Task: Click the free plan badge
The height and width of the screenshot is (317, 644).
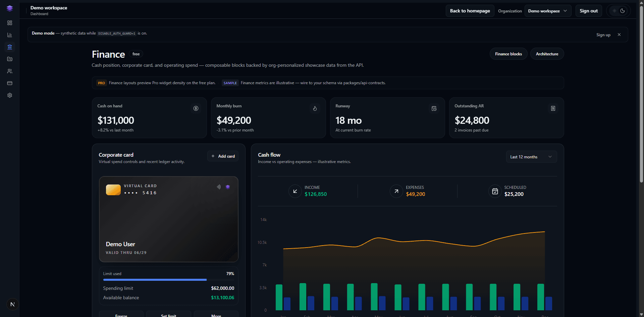Action: click(136, 54)
